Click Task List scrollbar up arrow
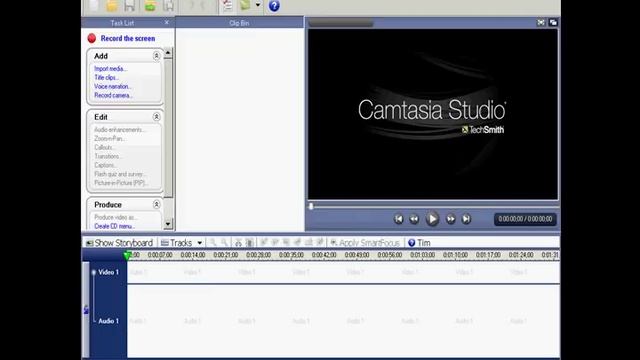 [168, 53]
